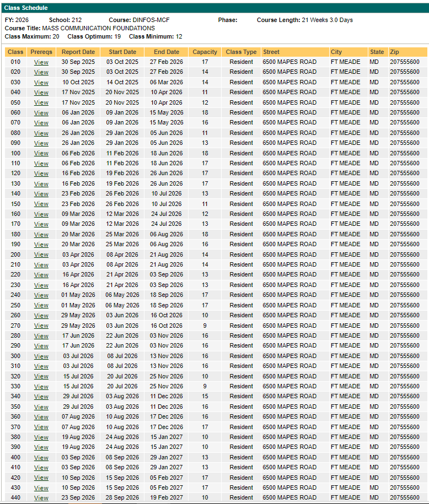429x504 pixels.
Task: Follow View prereqs link for class 210
Action: 41,265
